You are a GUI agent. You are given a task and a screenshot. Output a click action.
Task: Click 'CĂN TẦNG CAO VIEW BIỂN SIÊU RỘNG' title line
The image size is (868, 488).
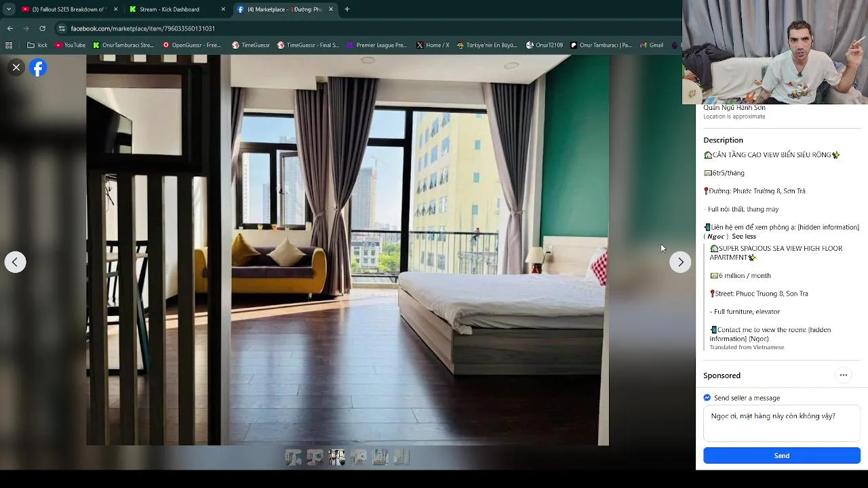click(772, 155)
